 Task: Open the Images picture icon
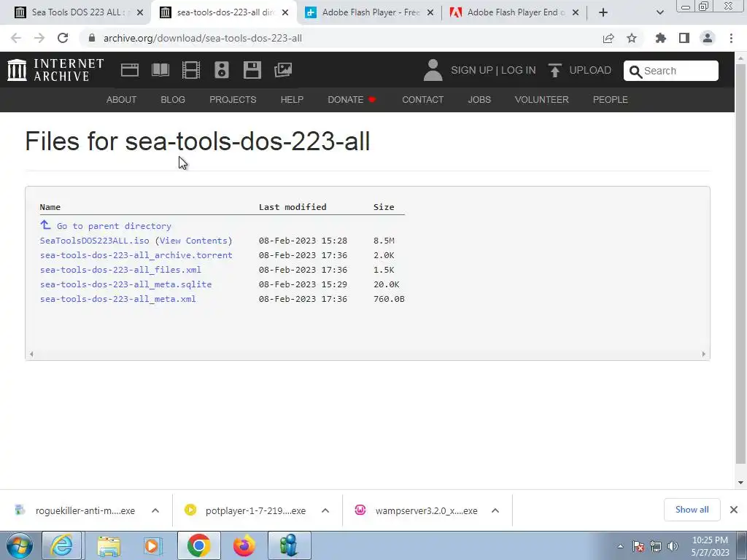coord(283,70)
